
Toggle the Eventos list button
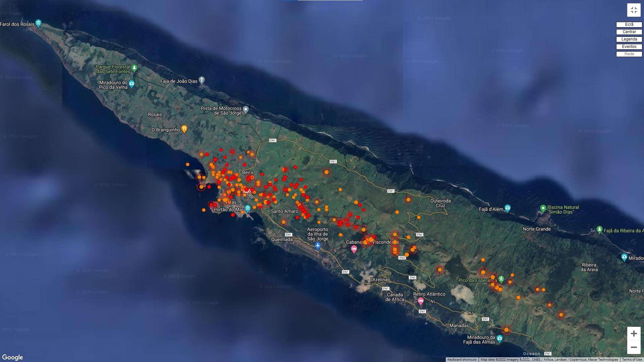click(629, 47)
